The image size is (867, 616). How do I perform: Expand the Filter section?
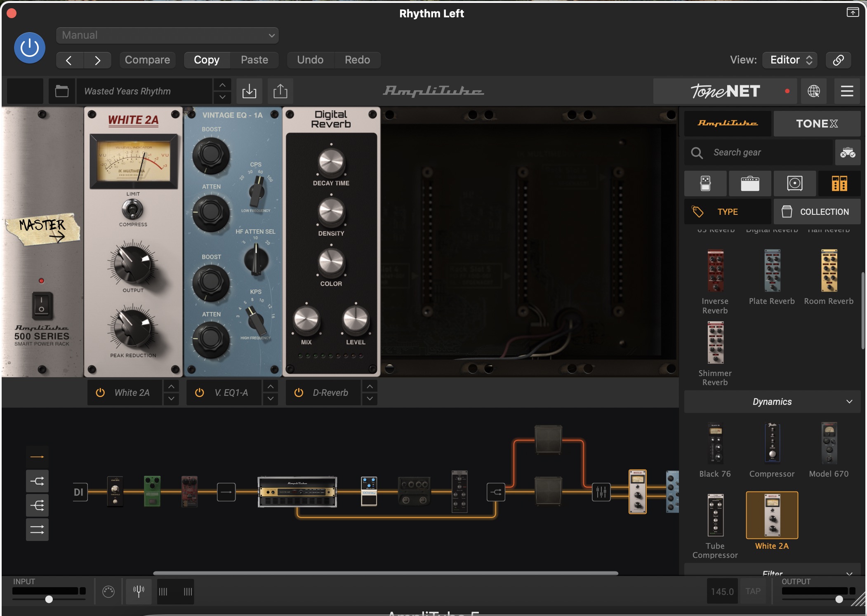tap(772, 570)
